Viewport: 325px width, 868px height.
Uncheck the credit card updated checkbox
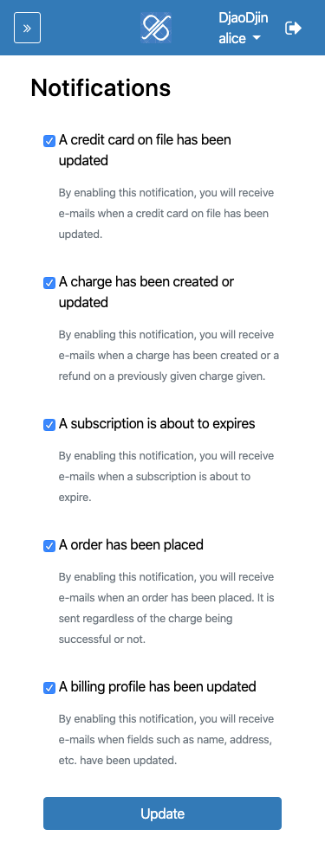click(49, 140)
